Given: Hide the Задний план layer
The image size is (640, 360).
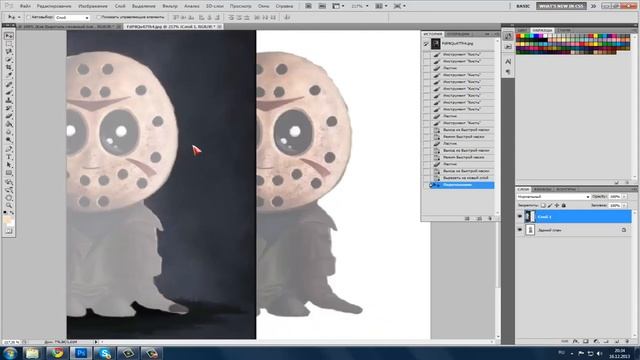Looking at the screenshot, I should pos(520,230).
